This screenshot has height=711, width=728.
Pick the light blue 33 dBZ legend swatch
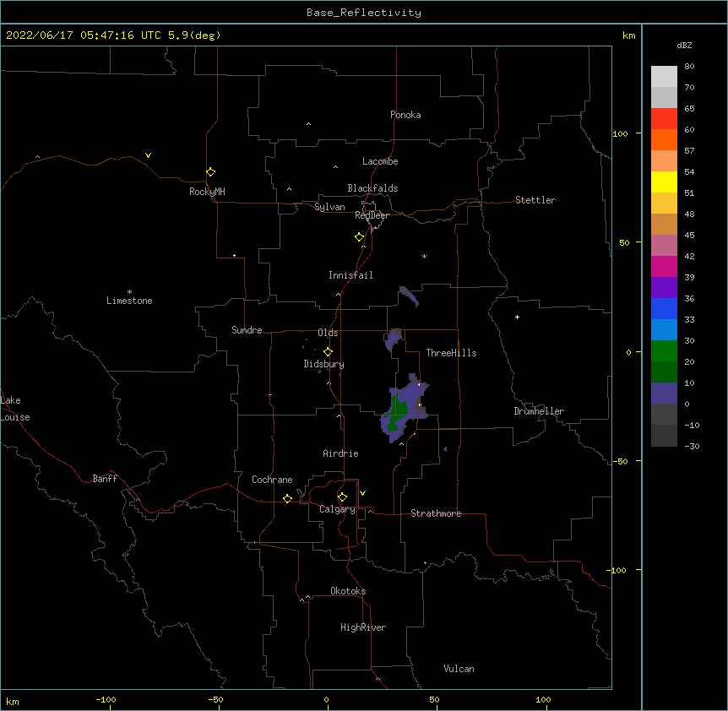(x=664, y=330)
